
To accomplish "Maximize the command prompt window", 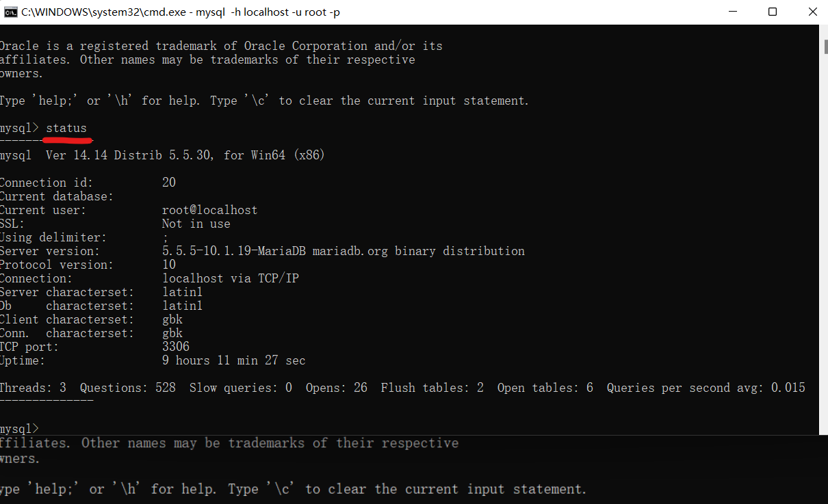I will [x=772, y=12].
